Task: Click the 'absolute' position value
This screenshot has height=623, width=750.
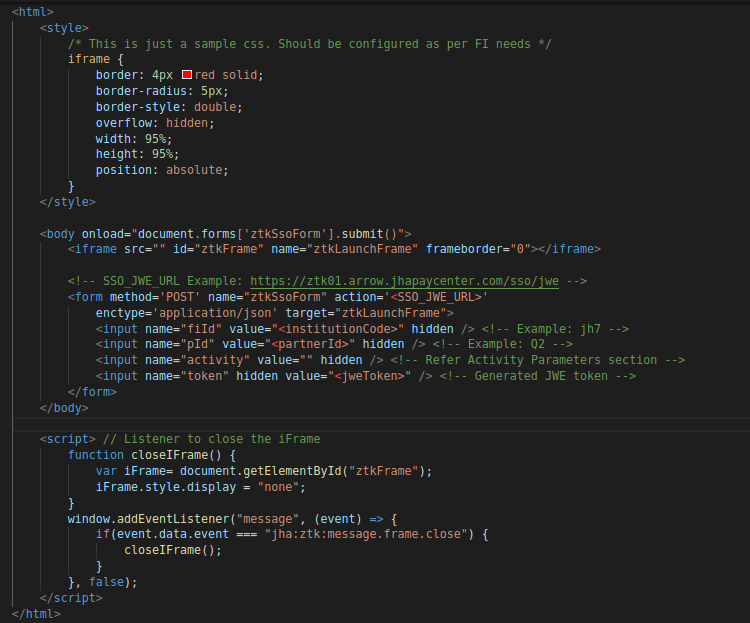Action: coord(196,170)
